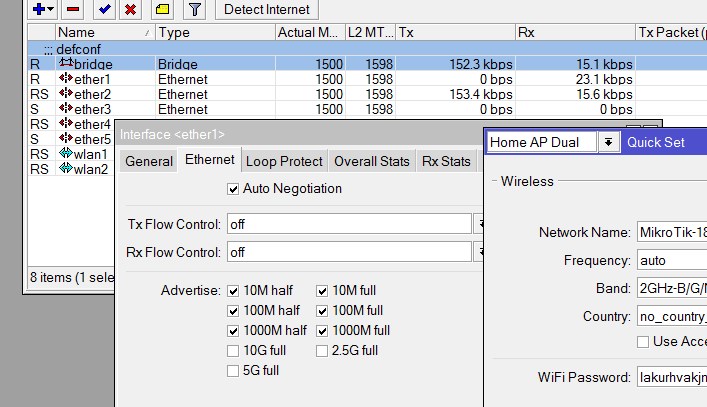The width and height of the screenshot is (707, 407).
Task: Sort by the Tx column header
Action: click(x=455, y=32)
